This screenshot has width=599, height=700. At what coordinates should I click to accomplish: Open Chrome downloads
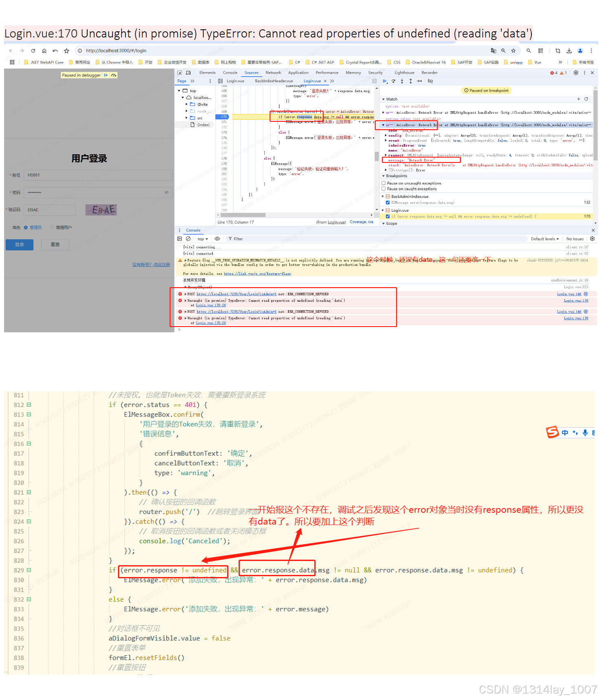pyautogui.click(x=569, y=50)
